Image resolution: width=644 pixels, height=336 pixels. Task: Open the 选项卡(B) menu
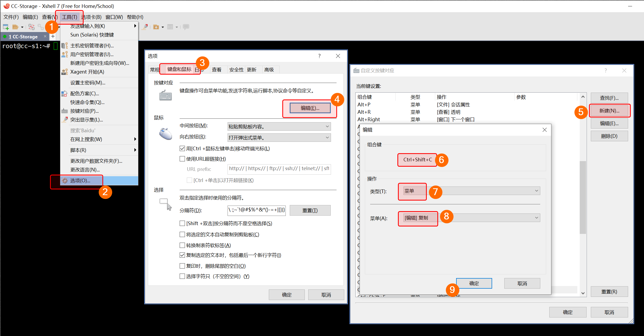point(91,17)
